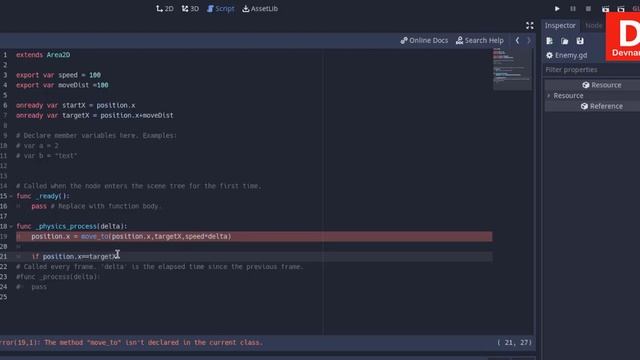This screenshot has height=360, width=640.
Task: Click 'export var speed = 100' line
Action: [x=58, y=75]
